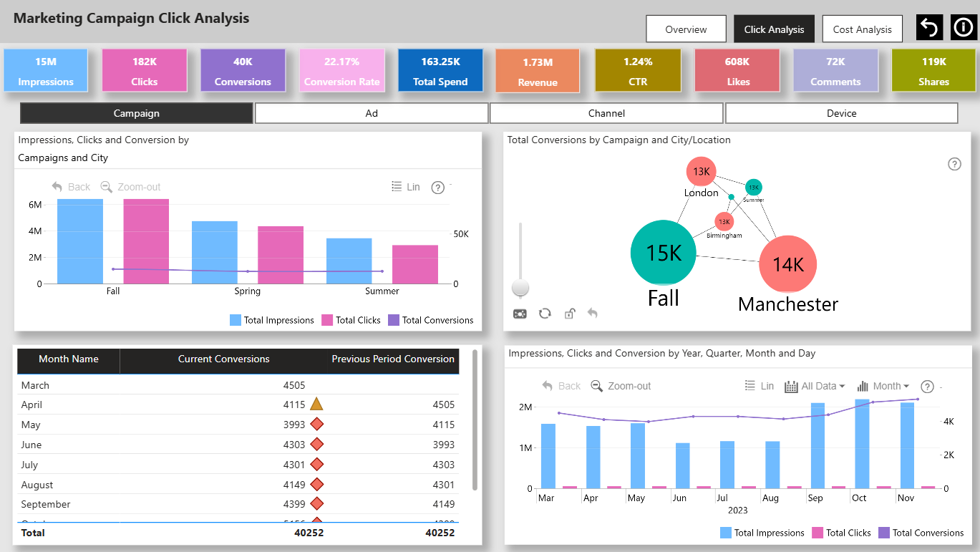This screenshot has width=980, height=552.
Task: Expand the Month granularity dropdown
Action: point(883,386)
